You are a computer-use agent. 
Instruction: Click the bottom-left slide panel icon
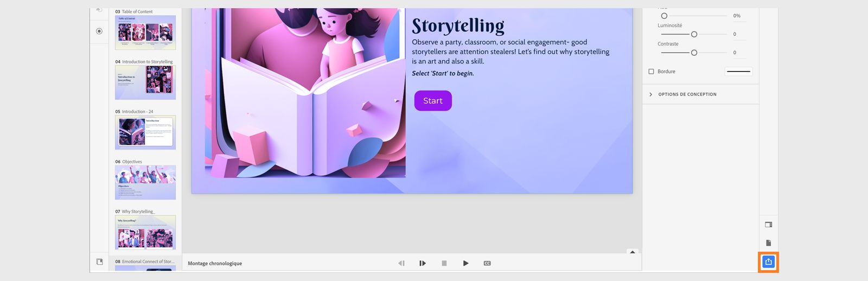(99, 261)
